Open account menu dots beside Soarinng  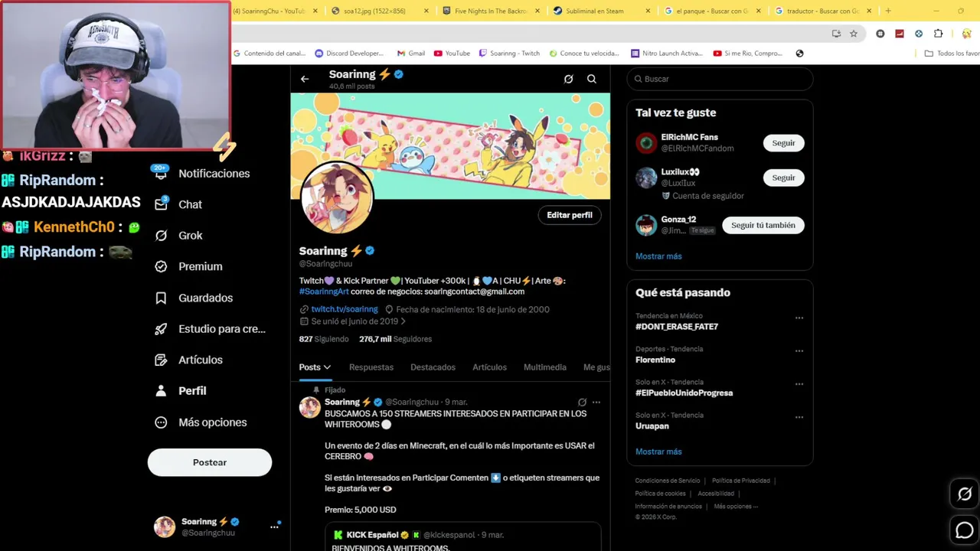tap(274, 527)
